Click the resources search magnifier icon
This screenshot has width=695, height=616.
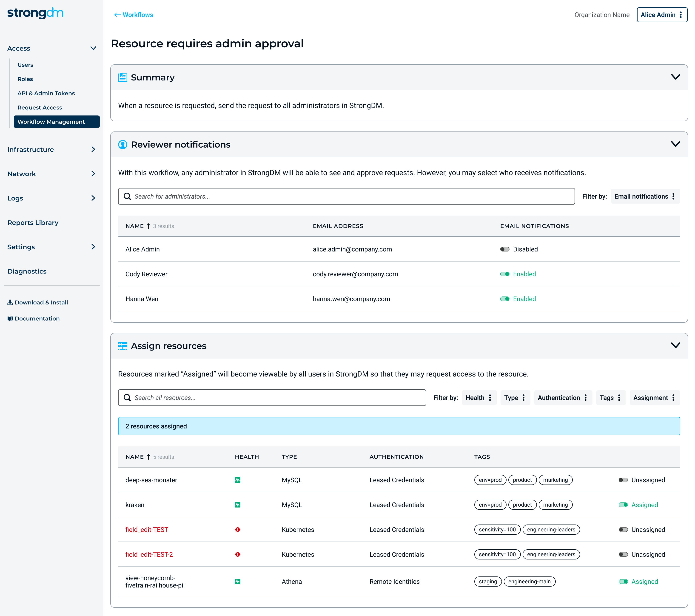coord(127,398)
